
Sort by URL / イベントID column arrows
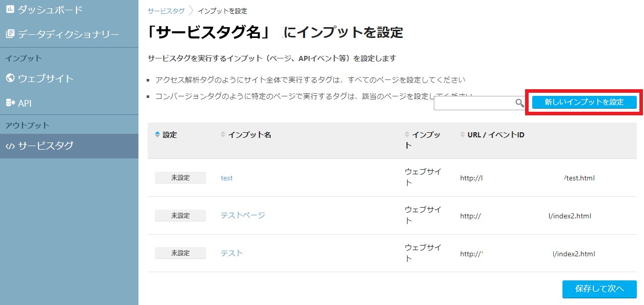[463, 134]
